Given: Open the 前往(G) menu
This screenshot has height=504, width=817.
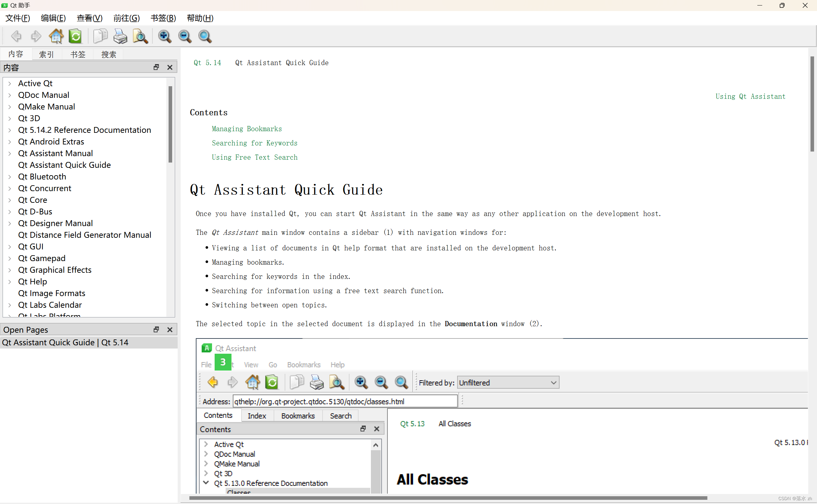Looking at the screenshot, I should click(126, 18).
